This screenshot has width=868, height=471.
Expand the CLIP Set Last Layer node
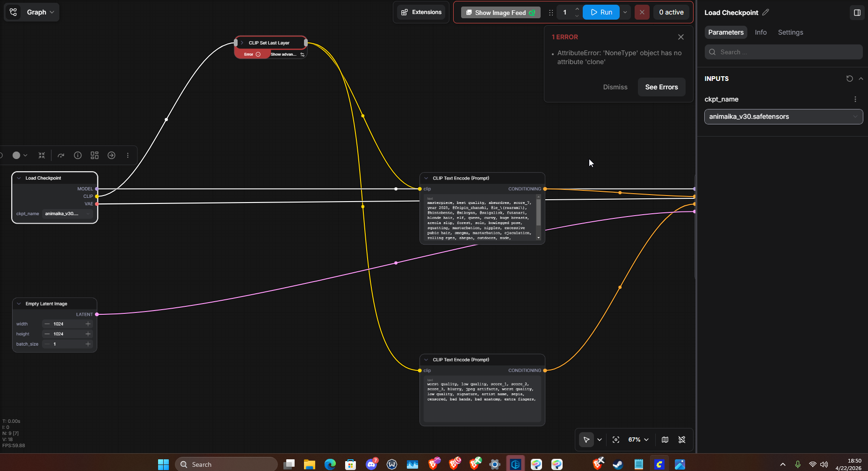pyautogui.click(x=242, y=43)
